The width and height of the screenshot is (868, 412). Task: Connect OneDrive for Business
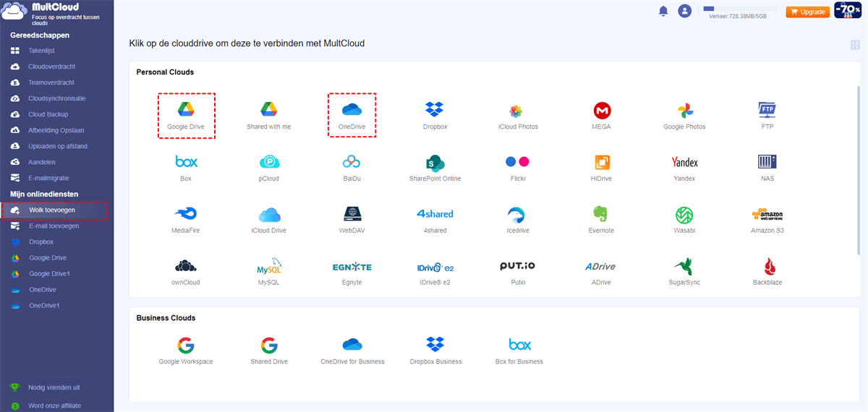click(x=352, y=344)
